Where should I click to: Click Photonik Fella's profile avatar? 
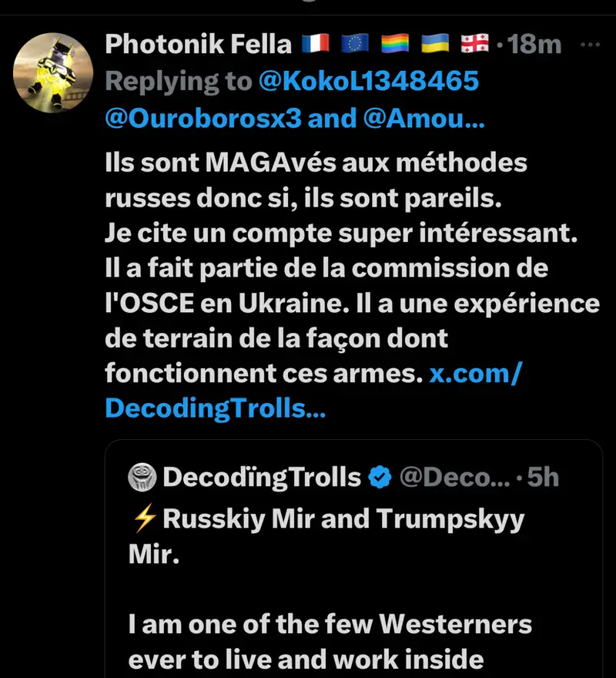pyautogui.click(x=54, y=73)
